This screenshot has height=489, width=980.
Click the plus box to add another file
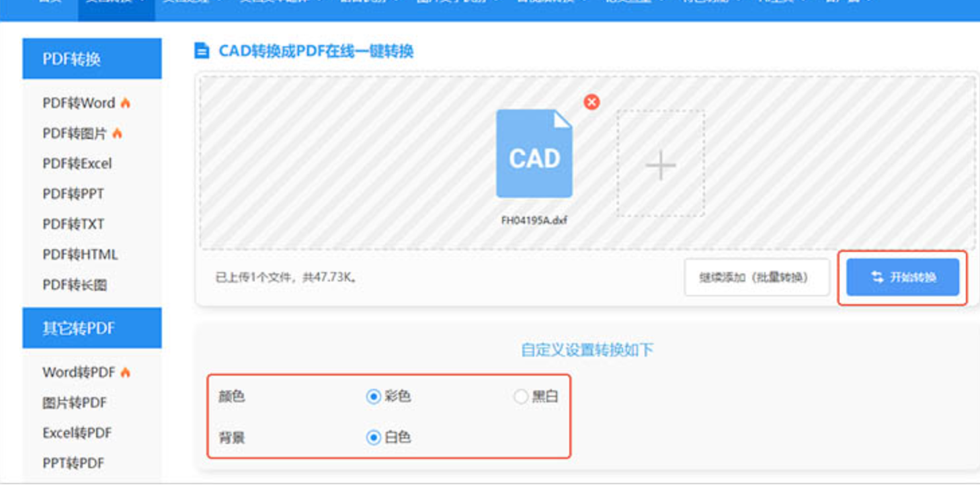pos(661,164)
